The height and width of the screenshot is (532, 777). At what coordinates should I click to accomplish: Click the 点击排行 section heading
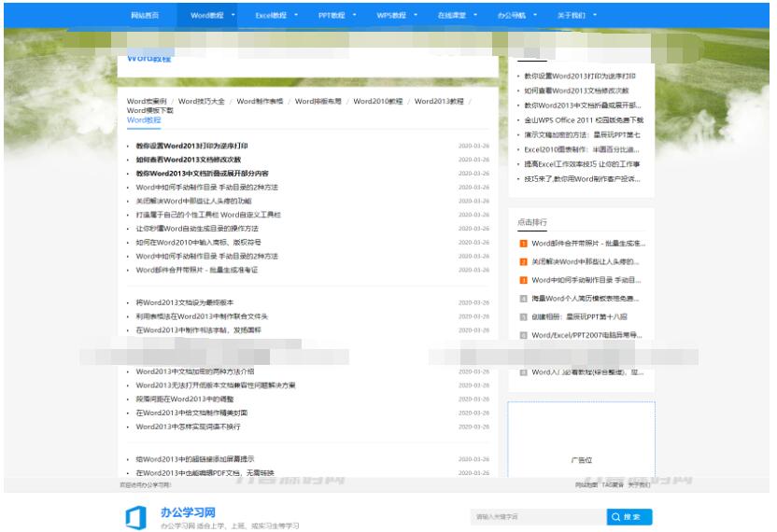532,222
